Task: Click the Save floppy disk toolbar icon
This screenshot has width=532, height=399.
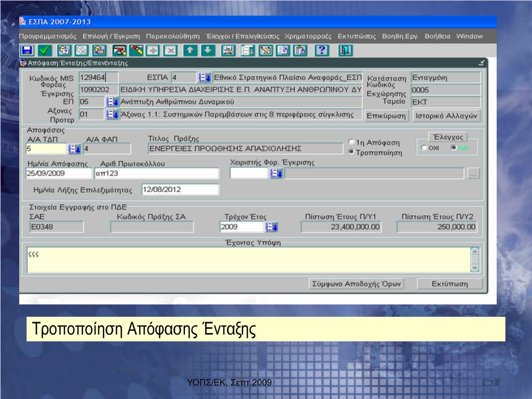Action: [x=27, y=50]
